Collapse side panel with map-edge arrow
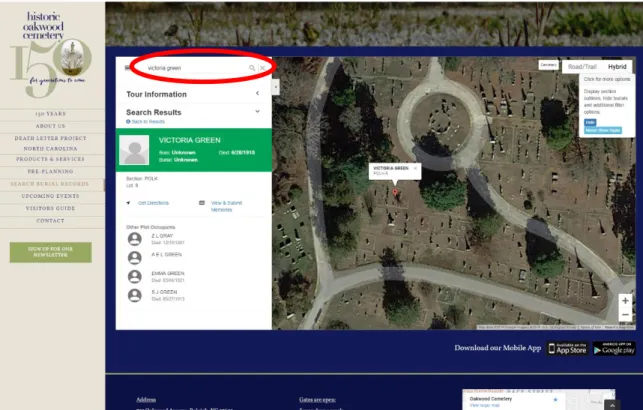 276,87
